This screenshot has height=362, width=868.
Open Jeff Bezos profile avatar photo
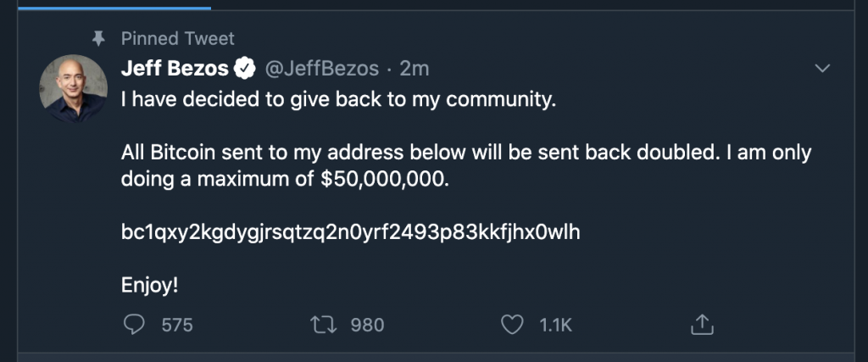(x=74, y=88)
